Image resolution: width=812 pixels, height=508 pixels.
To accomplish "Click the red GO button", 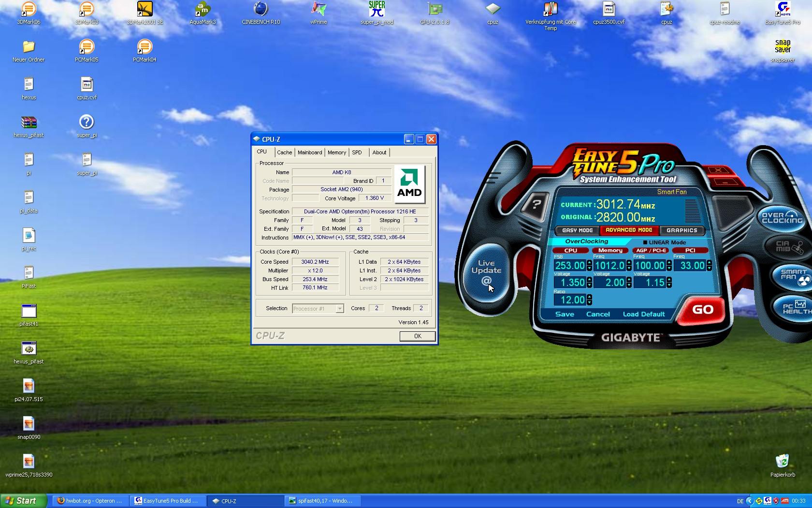I will (702, 310).
